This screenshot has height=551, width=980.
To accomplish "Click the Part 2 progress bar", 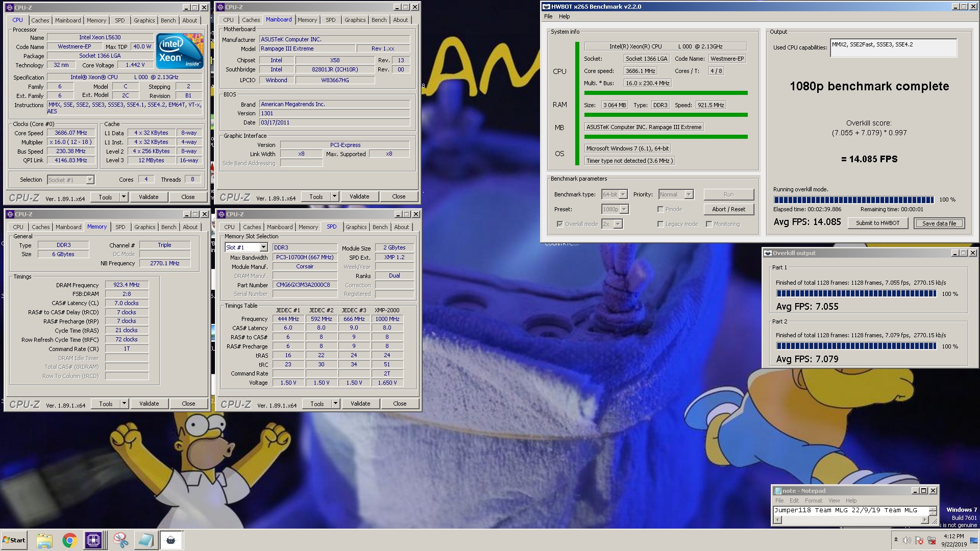I will pos(856,346).
